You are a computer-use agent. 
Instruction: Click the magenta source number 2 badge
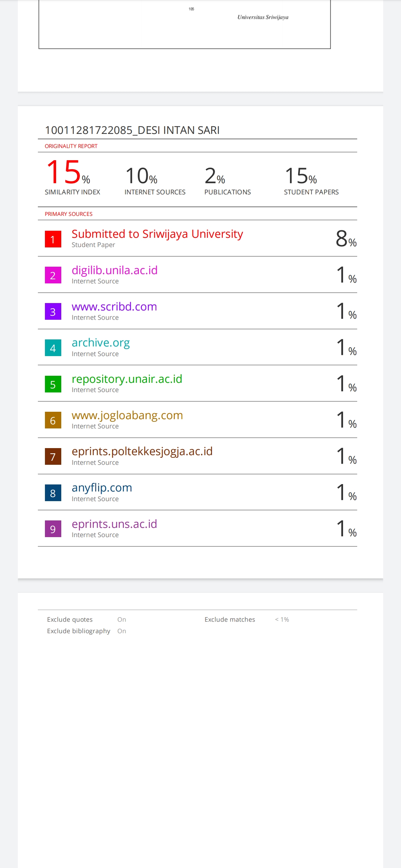pos(53,276)
